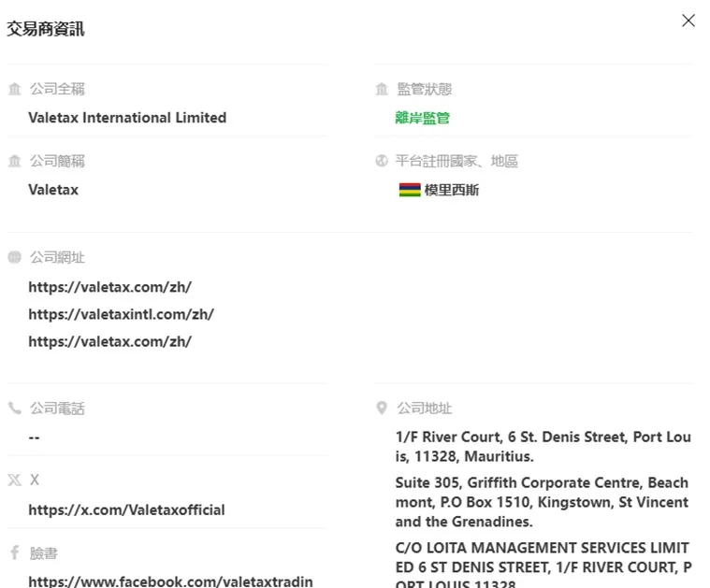
Task: Open the first https://valetax.com/zh/ link
Action: click(110, 287)
